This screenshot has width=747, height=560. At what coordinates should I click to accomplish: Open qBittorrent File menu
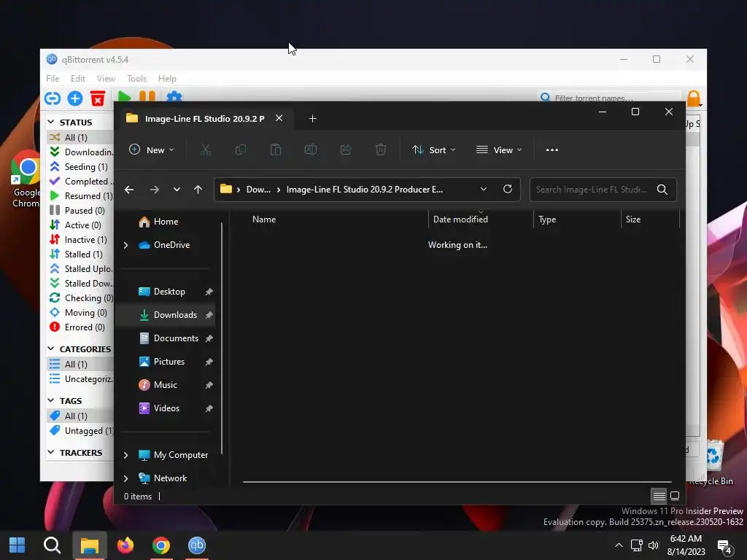pos(53,79)
